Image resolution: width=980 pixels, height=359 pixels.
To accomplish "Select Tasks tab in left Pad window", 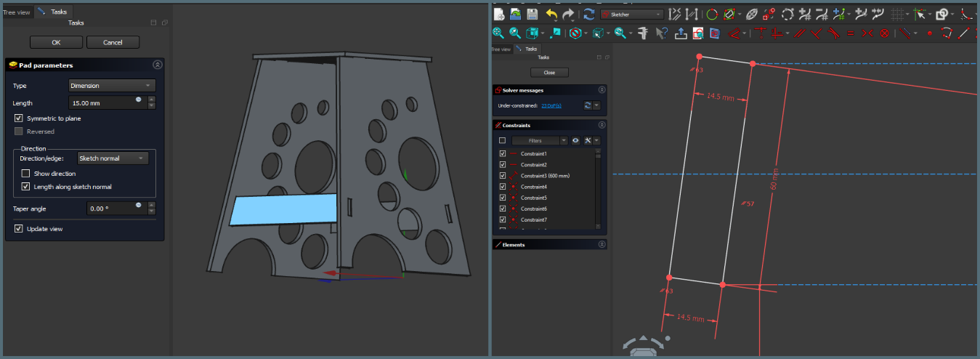I will (x=52, y=12).
